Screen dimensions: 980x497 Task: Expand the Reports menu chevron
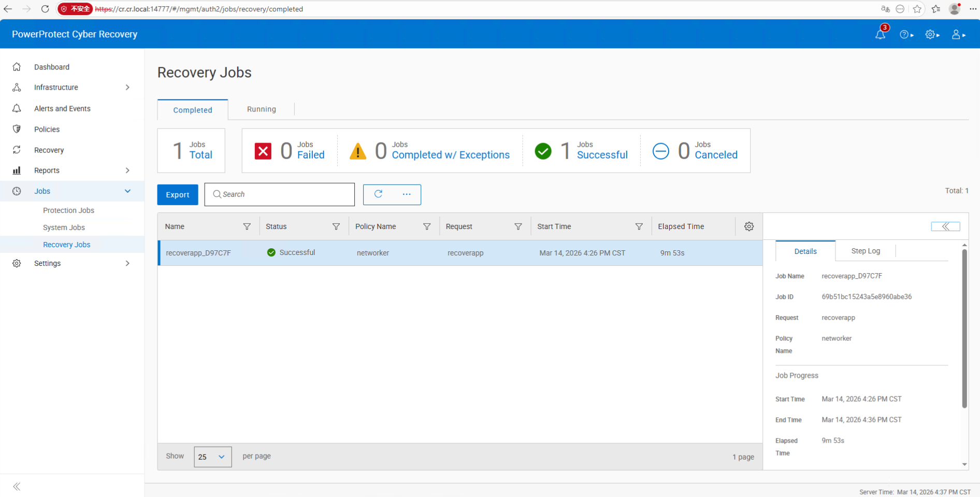pos(127,170)
